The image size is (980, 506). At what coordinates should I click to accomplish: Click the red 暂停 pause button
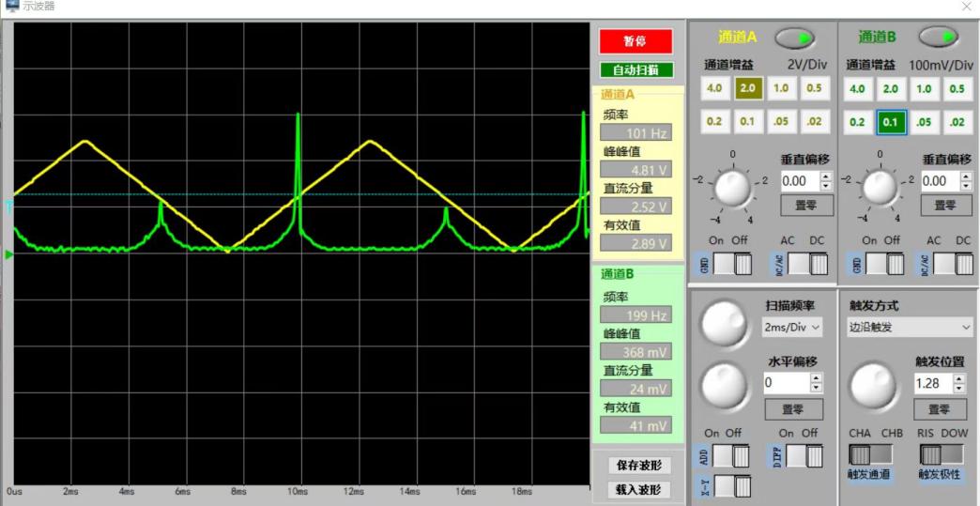coord(635,41)
